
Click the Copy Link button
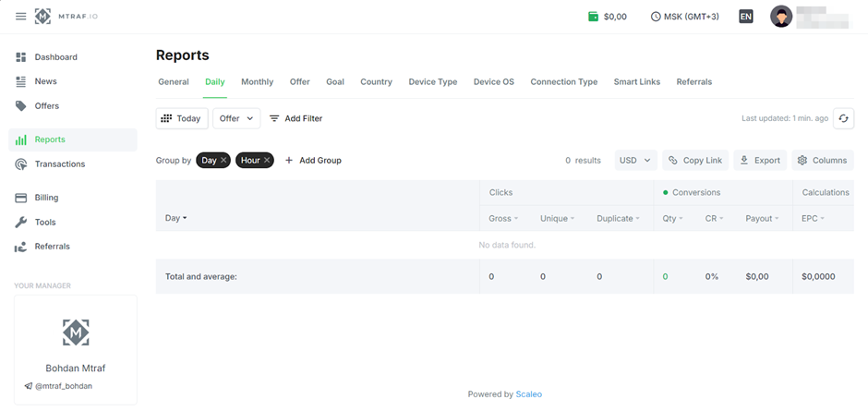[x=695, y=161]
